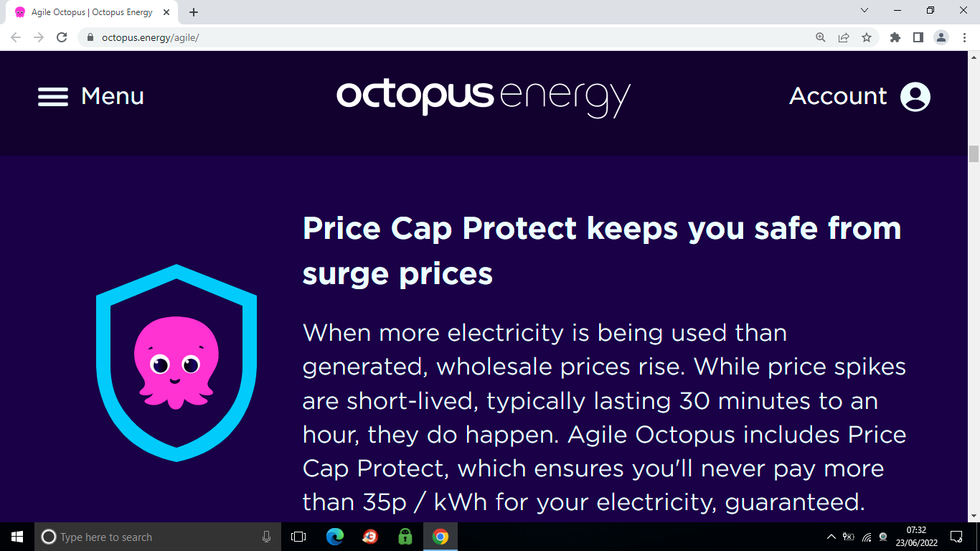Go to Octopus Energy home via logo
This screenshot has height=551, width=980.
483,97
